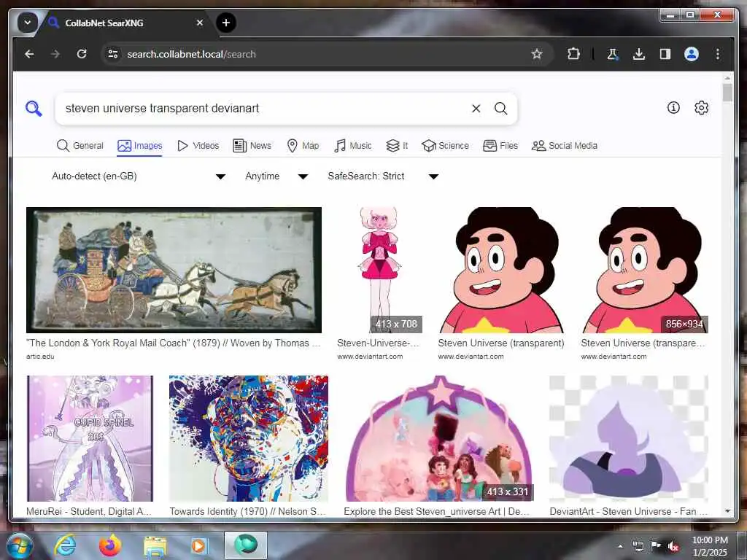Viewport: 747px width, 560px height.
Task: Reload the current page
Action: (82, 54)
